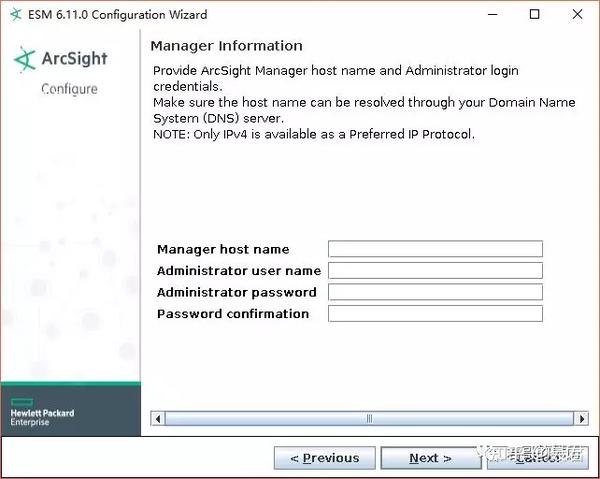
Task: Click the Configure label under ArcSight
Action: [x=69, y=89]
